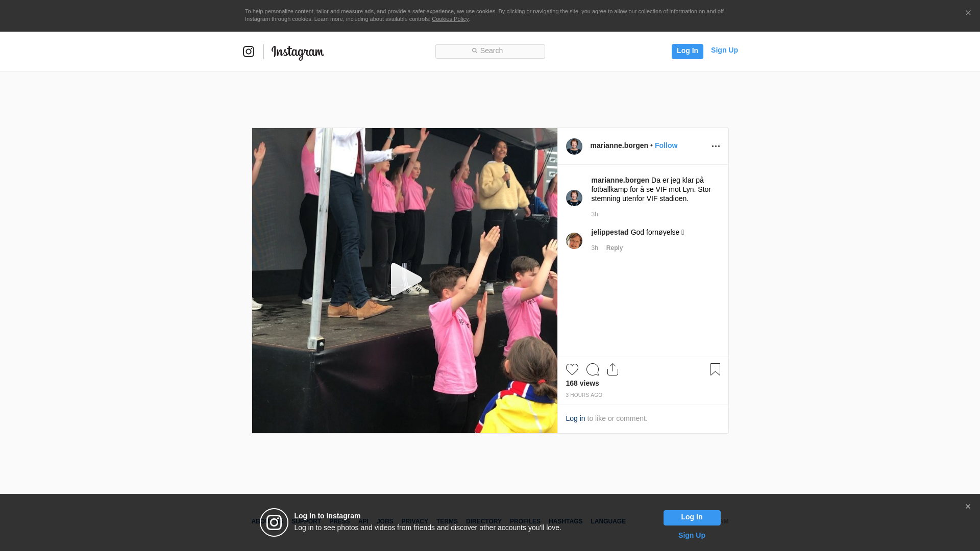
Task: Click Log in to like or comment
Action: 575,418
